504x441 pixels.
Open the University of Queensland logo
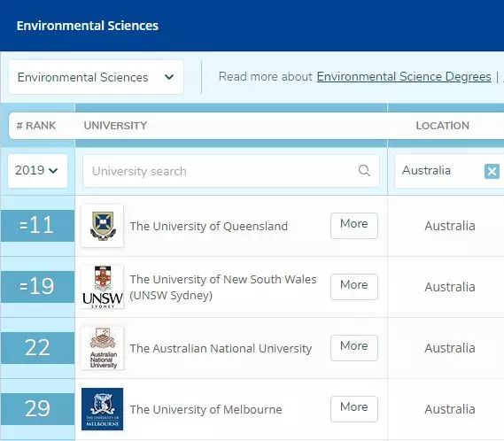click(102, 226)
